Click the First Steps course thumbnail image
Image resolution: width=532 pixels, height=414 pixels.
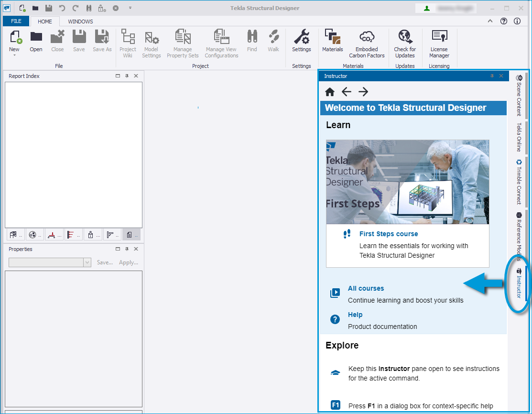coord(407,182)
